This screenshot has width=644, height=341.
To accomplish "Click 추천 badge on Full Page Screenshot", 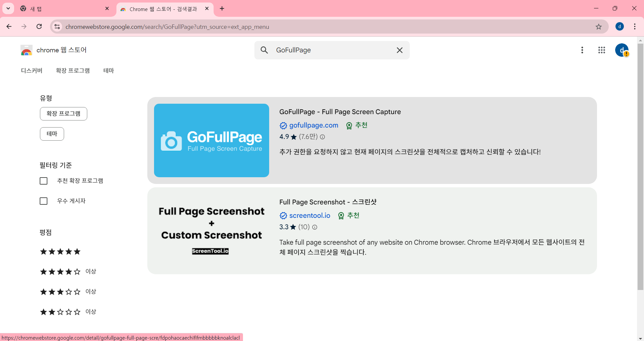I will pyautogui.click(x=349, y=215).
